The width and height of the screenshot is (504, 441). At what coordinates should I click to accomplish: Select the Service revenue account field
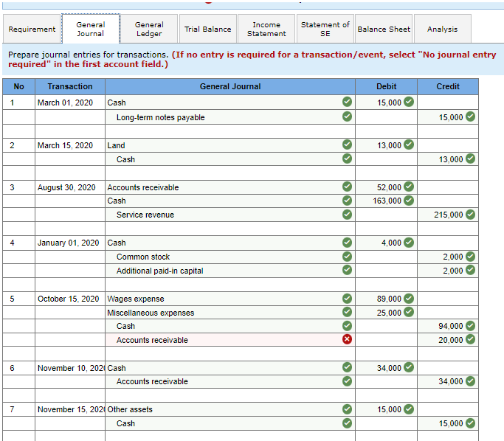click(x=230, y=215)
